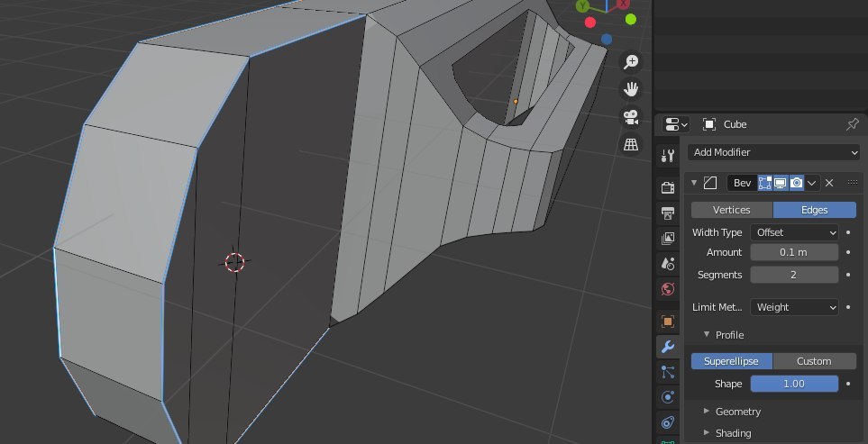Click the Cube name in properties header
Viewport: 868px width, 444px height.
pyautogui.click(x=736, y=124)
